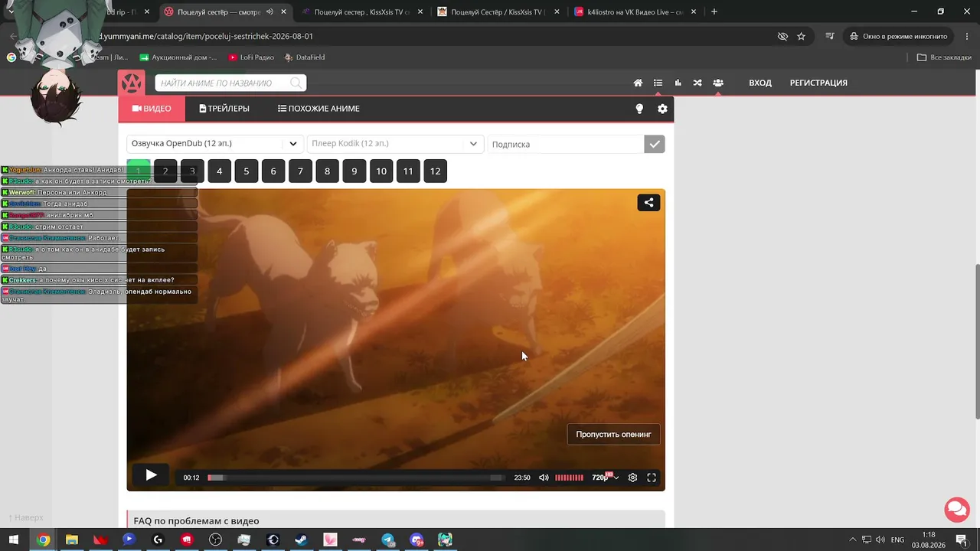
Task: Select episode 7
Action: pos(300,171)
